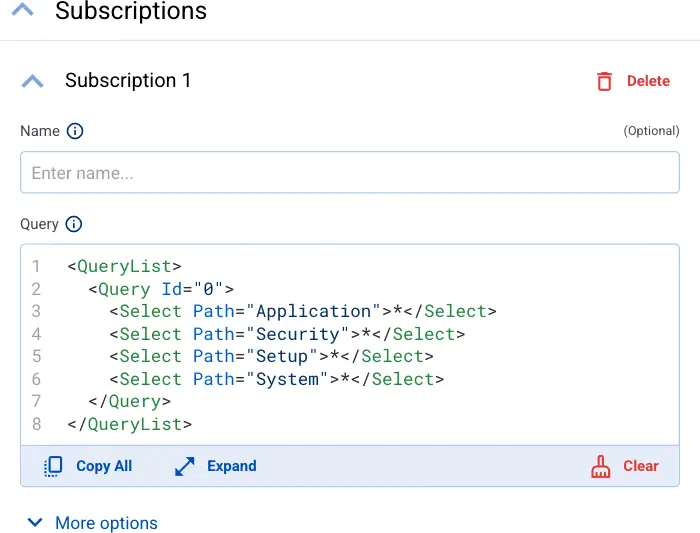Click the Path="Setup" select line
The height and width of the screenshot is (533, 700).
click(271, 356)
